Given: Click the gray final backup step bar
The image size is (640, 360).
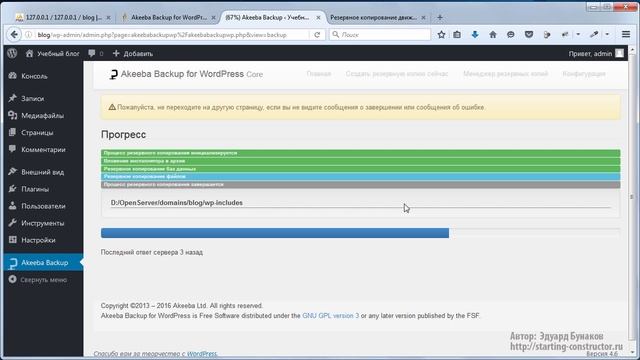Looking at the screenshot, I should pyautogui.click(x=360, y=184).
